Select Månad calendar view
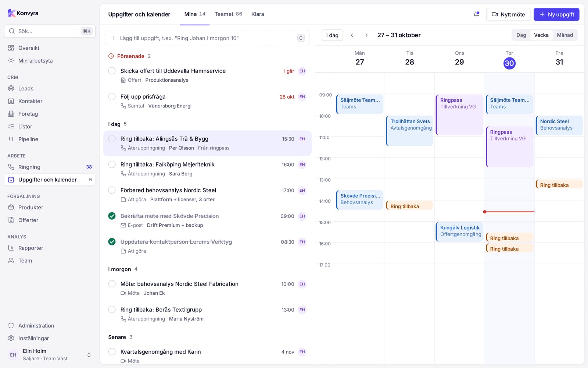Viewport: 588px width, 368px height. pyautogui.click(x=565, y=35)
